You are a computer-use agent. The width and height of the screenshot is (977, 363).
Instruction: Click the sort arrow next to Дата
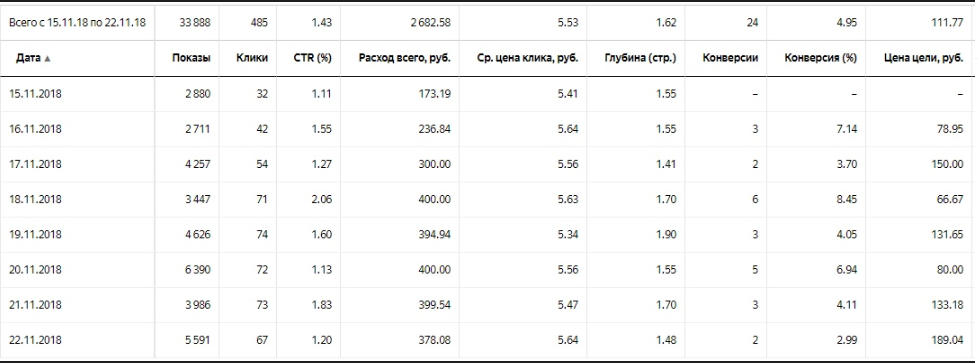pos(48,58)
